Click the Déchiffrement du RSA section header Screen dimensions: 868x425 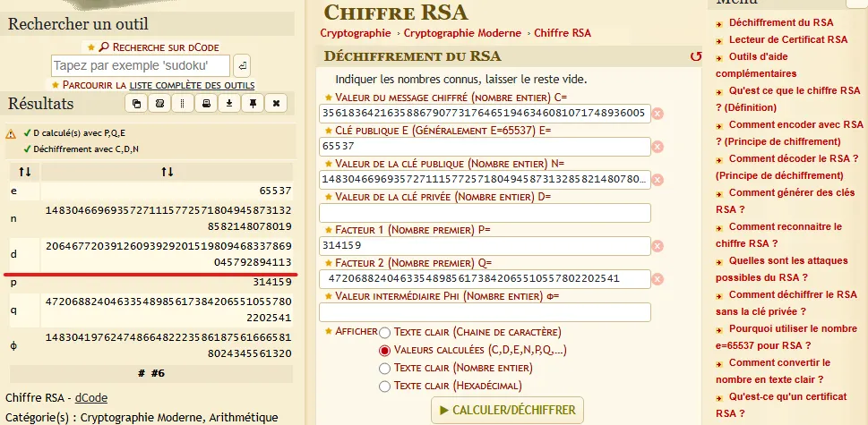412,56
